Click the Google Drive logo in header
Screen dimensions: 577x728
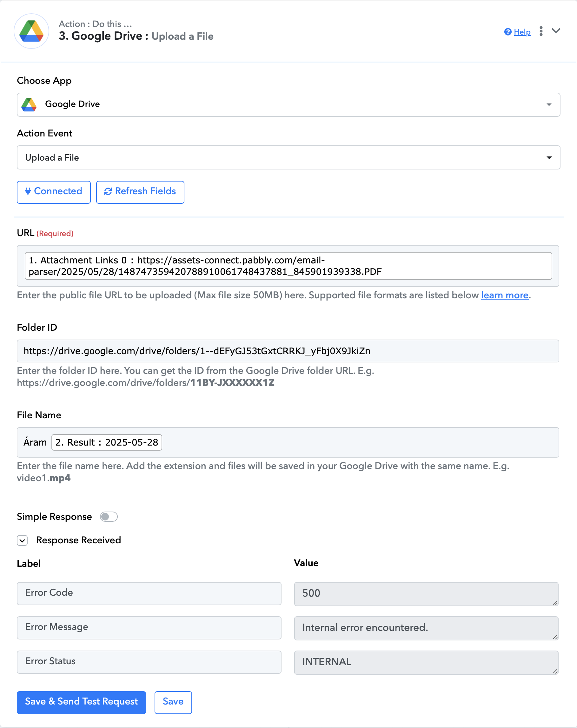(31, 31)
